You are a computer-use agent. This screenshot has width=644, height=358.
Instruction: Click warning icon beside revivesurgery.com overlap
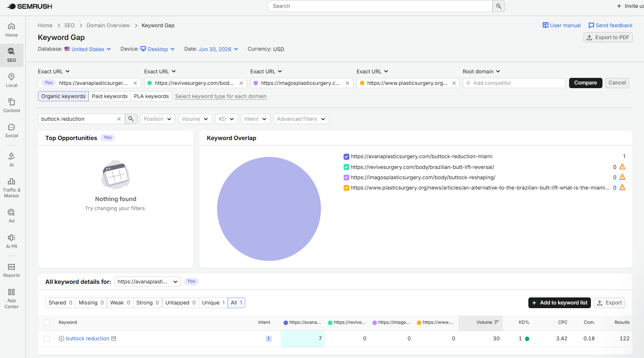pyautogui.click(x=622, y=167)
